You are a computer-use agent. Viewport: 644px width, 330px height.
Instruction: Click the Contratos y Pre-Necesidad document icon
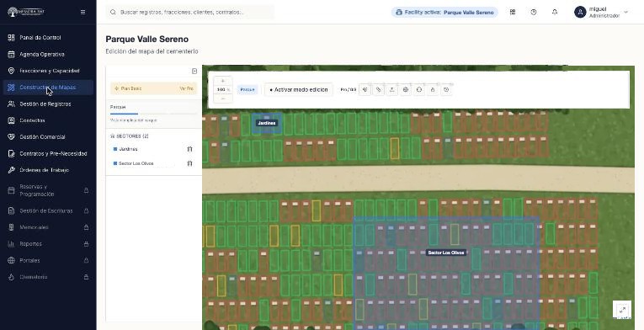tap(11, 154)
